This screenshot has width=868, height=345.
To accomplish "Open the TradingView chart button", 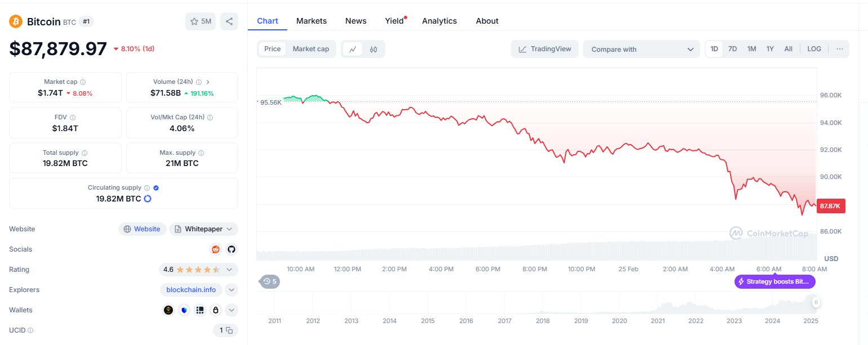I will (x=545, y=49).
